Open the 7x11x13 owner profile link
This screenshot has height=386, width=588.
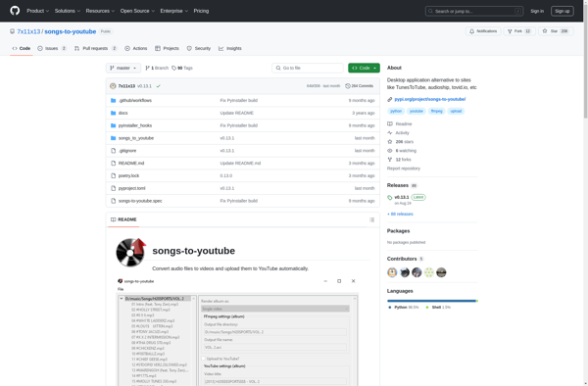click(28, 31)
